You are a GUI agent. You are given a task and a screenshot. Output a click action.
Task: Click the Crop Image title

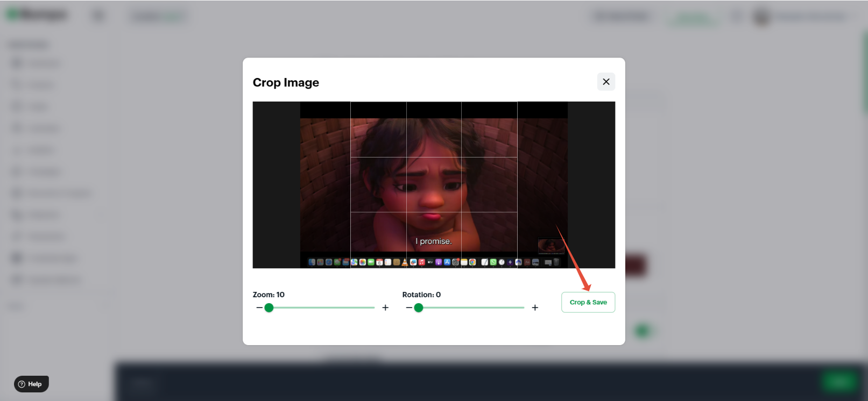coord(286,82)
